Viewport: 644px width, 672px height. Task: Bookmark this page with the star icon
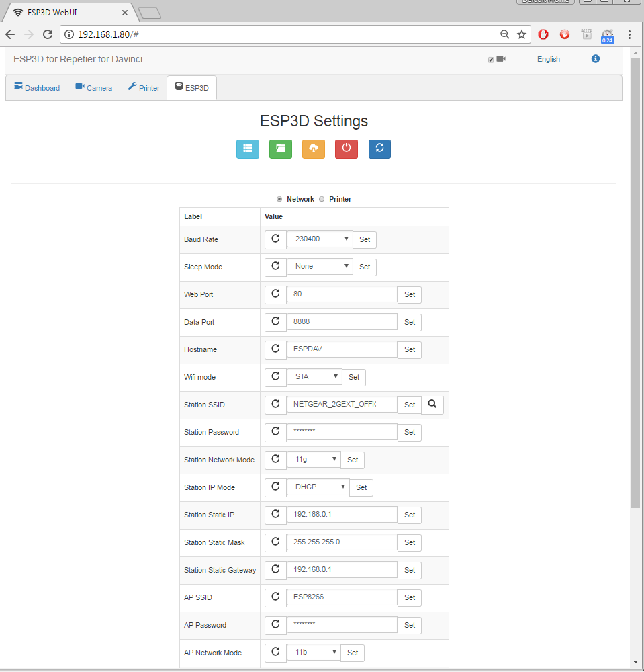point(521,34)
